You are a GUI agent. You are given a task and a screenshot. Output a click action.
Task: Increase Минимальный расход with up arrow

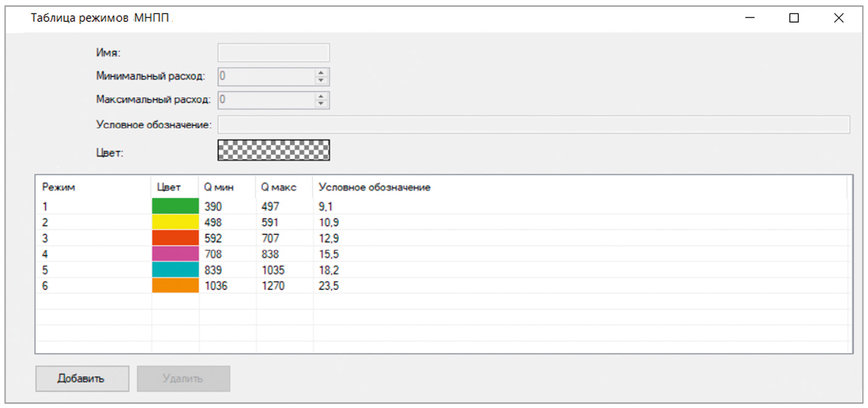point(321,73)
